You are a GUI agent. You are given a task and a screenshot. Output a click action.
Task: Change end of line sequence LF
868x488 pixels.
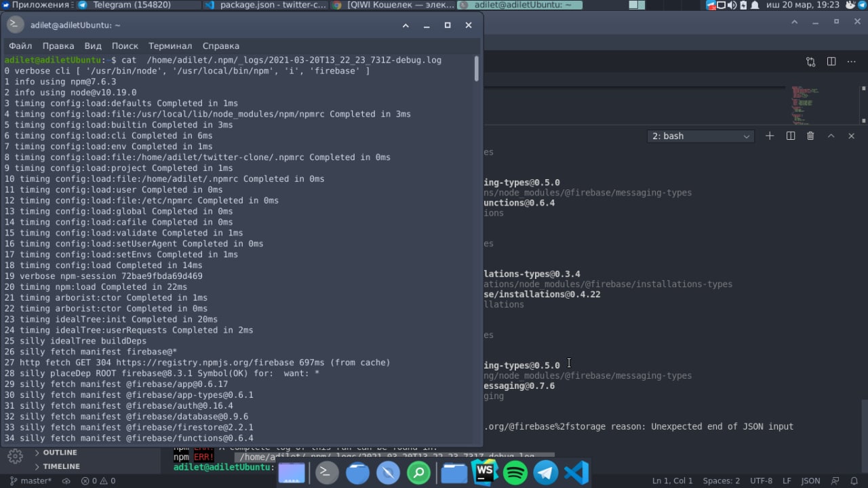click(x=787, y=481)
